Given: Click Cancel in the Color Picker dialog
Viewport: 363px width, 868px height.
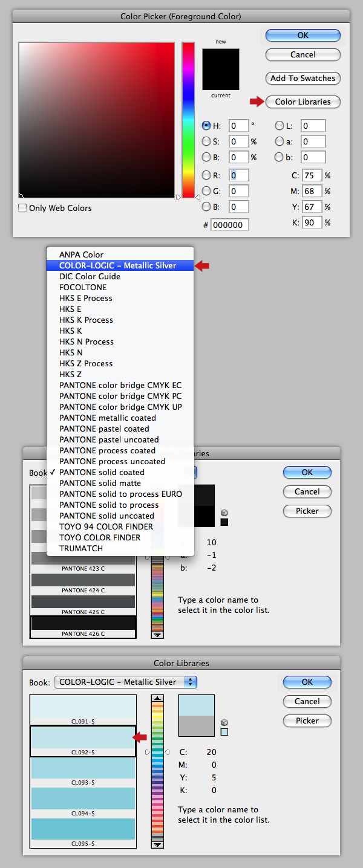Looking at the screenshot, I should 303,54.
